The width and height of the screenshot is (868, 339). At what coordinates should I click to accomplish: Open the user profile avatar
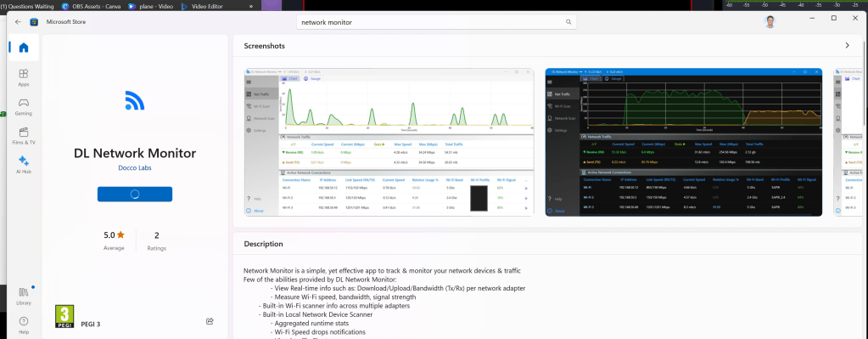[770, 21]
